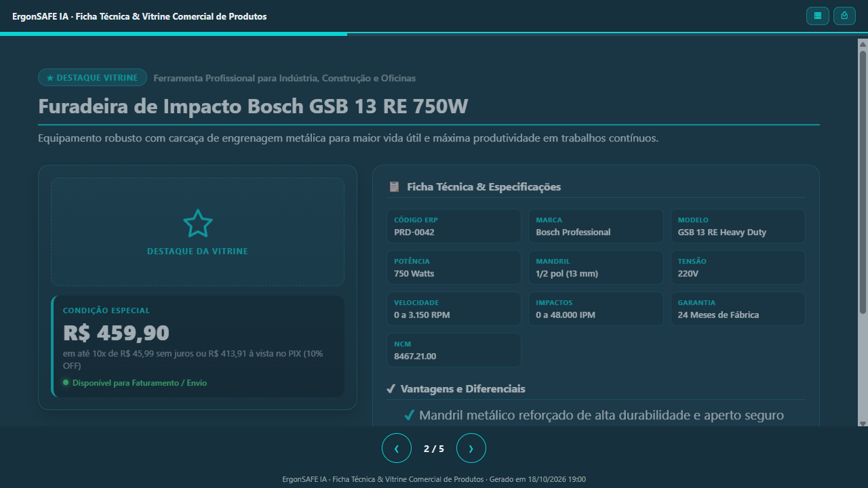Click the Código ERP value PRD-0042

click(414, 232)
